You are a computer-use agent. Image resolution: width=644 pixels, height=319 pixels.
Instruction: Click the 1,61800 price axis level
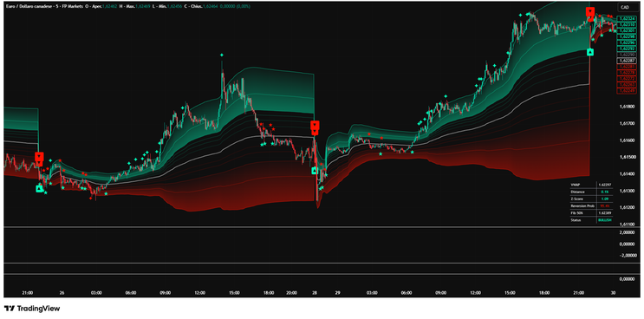coord(627,107)
